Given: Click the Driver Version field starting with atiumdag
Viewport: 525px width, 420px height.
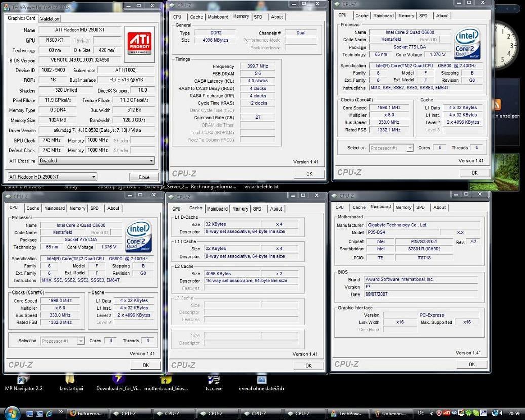Looking at the screenshot, I should click(97, 130).
